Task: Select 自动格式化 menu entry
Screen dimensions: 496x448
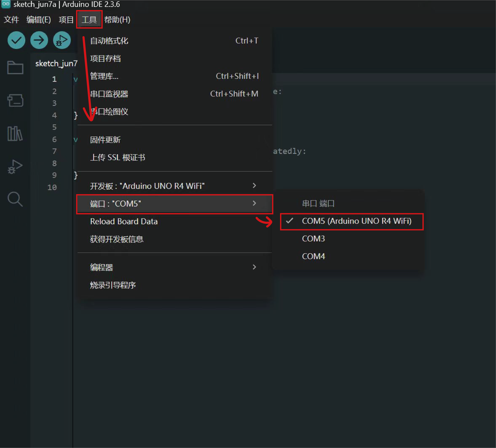Action: tap(175, 41)
